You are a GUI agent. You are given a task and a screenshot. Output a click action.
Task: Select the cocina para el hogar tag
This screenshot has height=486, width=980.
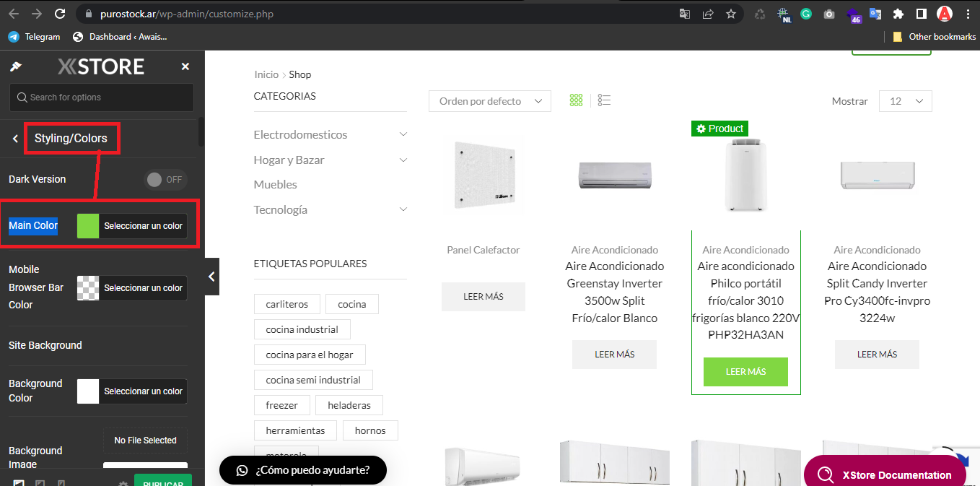310,355
